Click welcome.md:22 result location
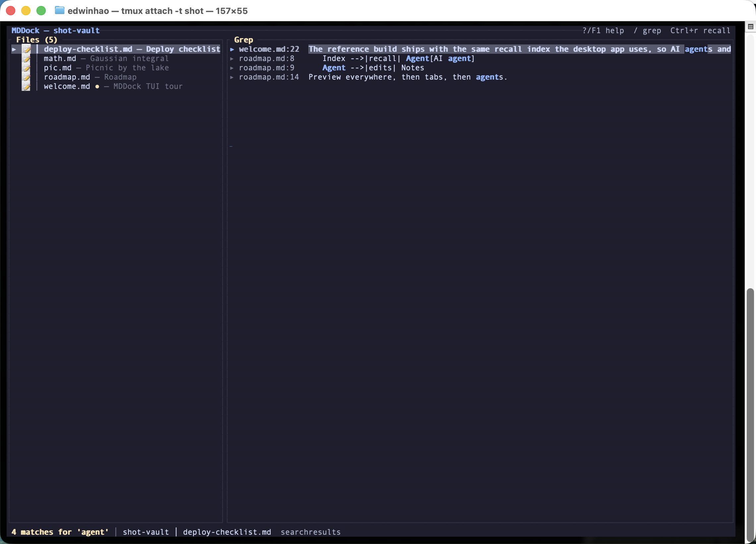 269,49
